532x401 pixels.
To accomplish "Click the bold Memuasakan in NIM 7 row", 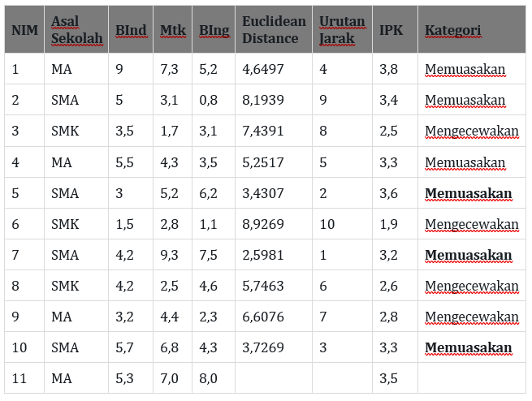I will click(469, 256).
